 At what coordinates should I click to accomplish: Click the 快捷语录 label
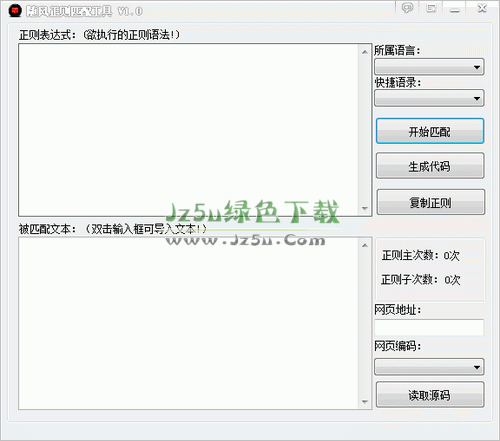[398, 82]
